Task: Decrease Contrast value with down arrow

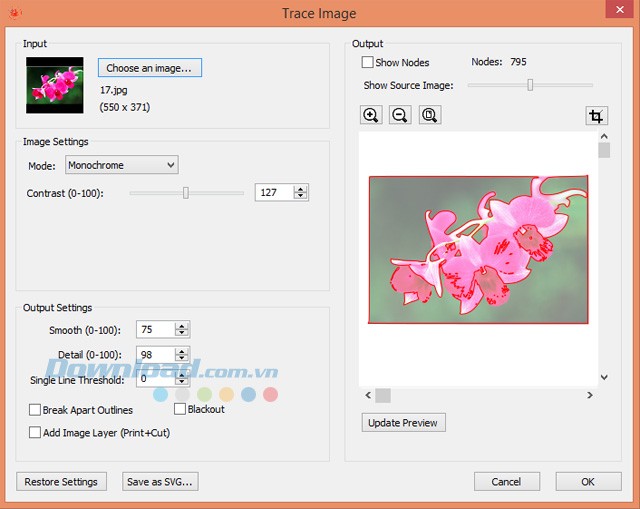Action: click(x=301, y=196)
